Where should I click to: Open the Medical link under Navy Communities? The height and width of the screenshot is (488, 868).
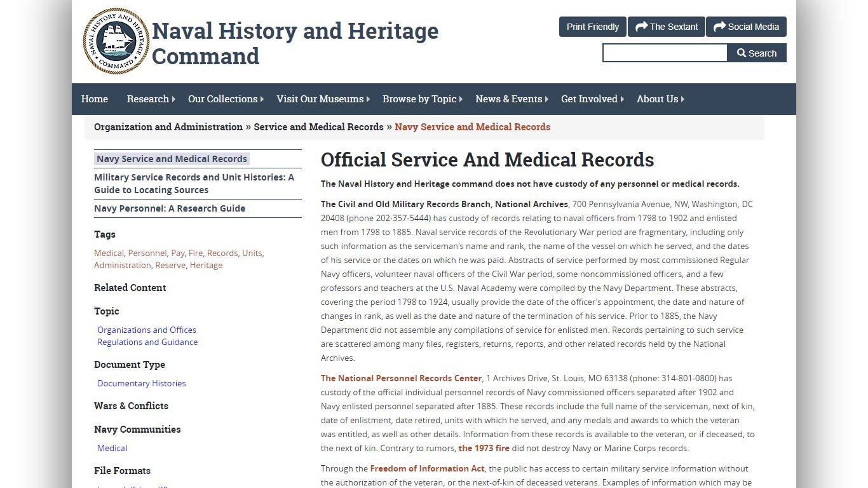click(x=112, y=448)
